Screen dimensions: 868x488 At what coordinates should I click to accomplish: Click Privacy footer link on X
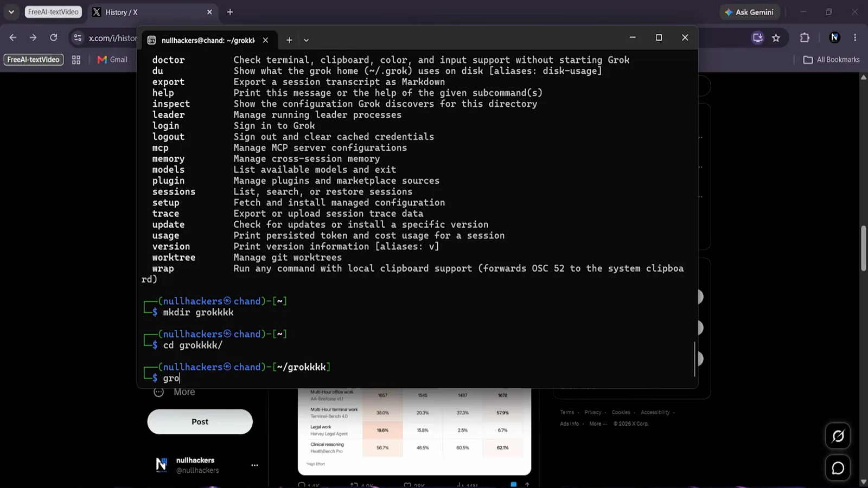592,412
